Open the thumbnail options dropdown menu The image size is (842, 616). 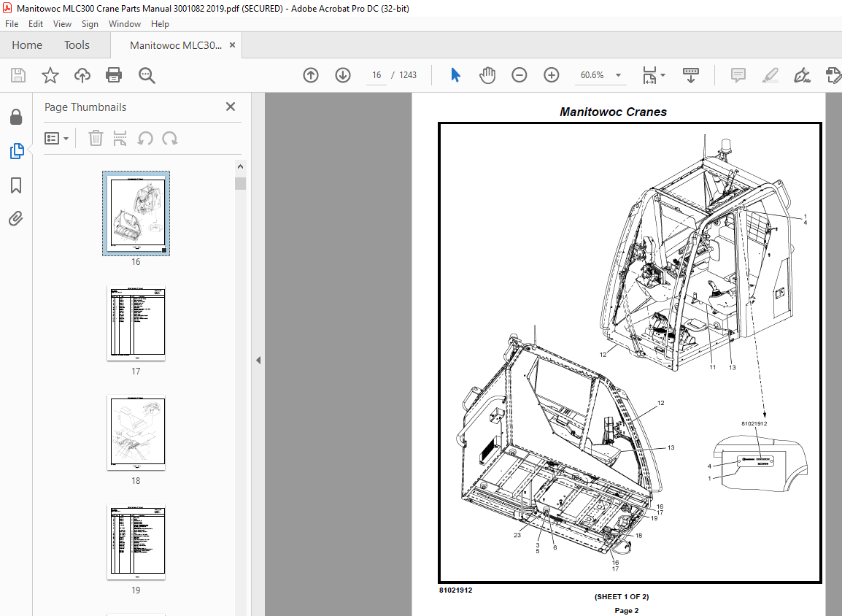click(x=56, y=139)
